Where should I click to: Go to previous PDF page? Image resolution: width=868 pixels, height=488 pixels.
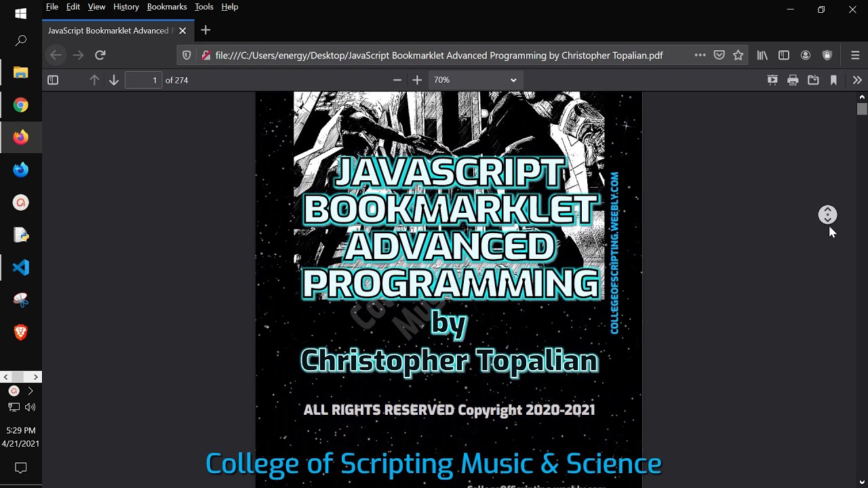(94, 80)
